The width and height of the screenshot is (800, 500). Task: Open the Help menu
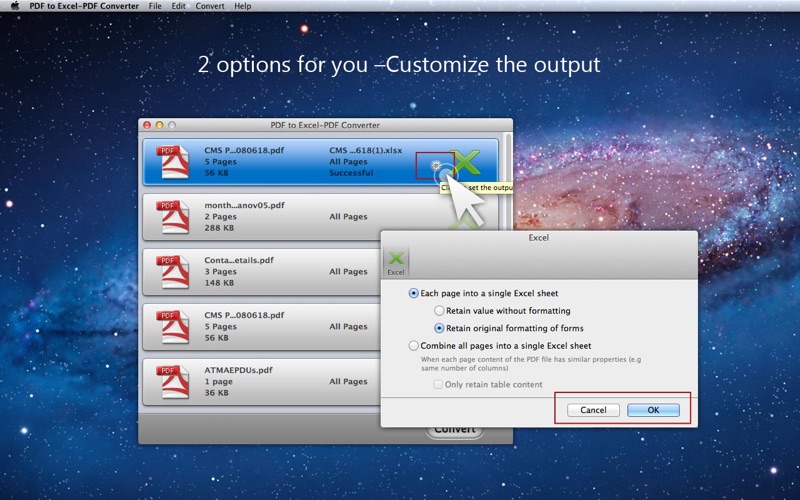pos(242,6)
